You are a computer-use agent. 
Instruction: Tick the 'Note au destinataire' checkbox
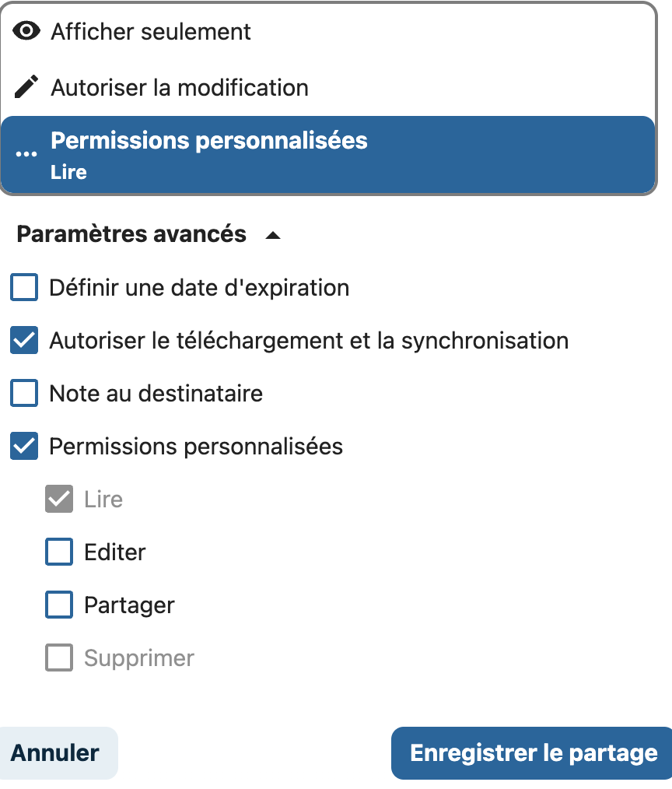(24, 392)
